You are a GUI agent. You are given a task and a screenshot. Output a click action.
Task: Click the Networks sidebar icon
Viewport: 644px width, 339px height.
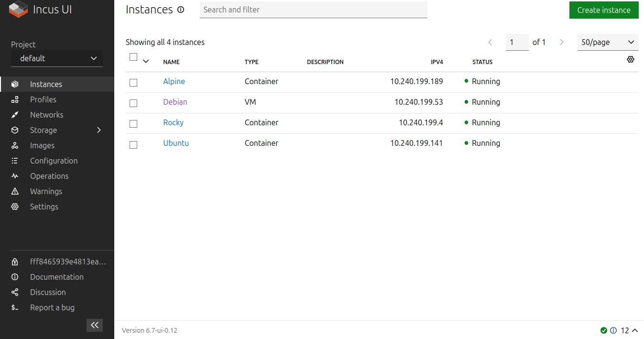point(15,115)
